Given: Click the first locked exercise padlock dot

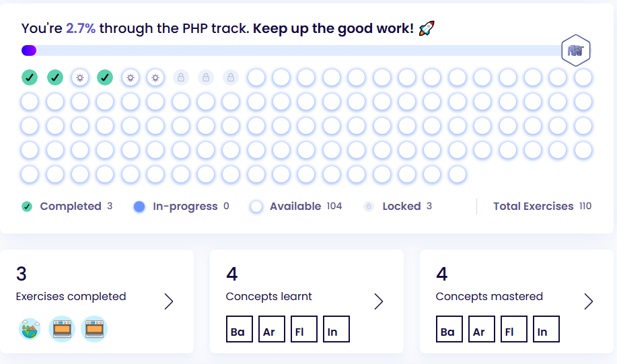Looking at the screenshot, I should pyautogui.click(x=180, y=77).
